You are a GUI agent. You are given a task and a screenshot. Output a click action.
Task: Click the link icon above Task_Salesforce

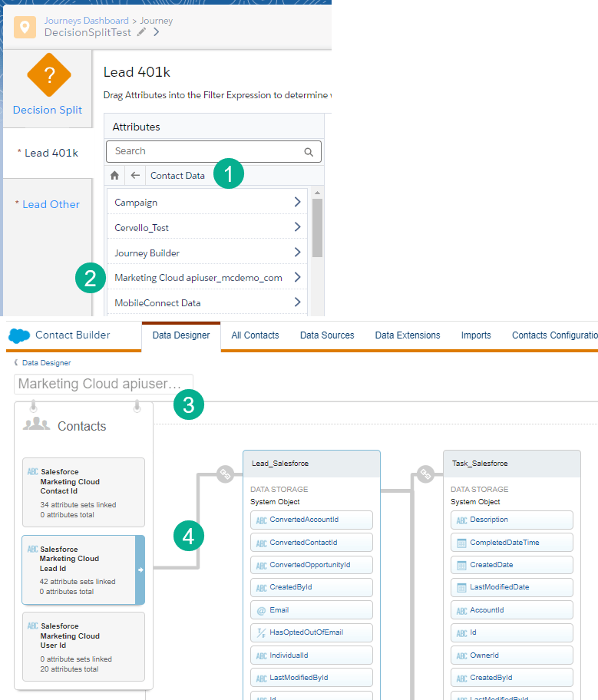point(425,474)
